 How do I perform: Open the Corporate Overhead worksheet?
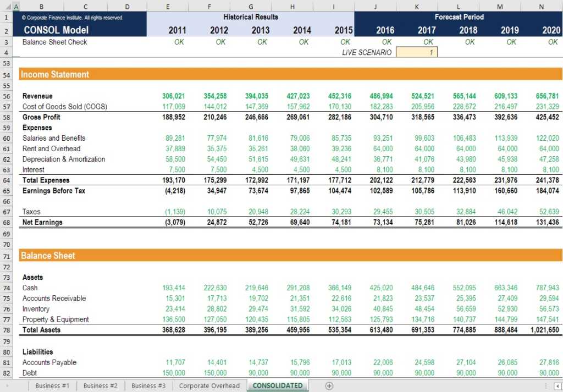(209, 385)
